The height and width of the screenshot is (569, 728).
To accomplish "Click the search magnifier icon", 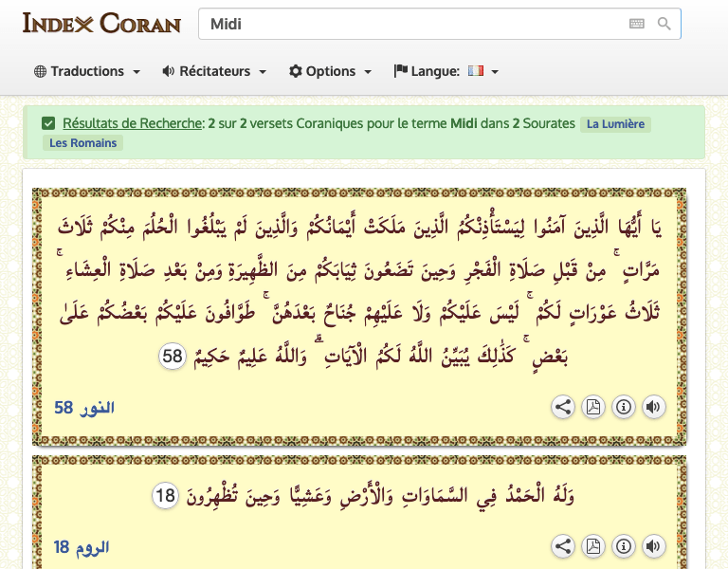I will coord(664,24).
